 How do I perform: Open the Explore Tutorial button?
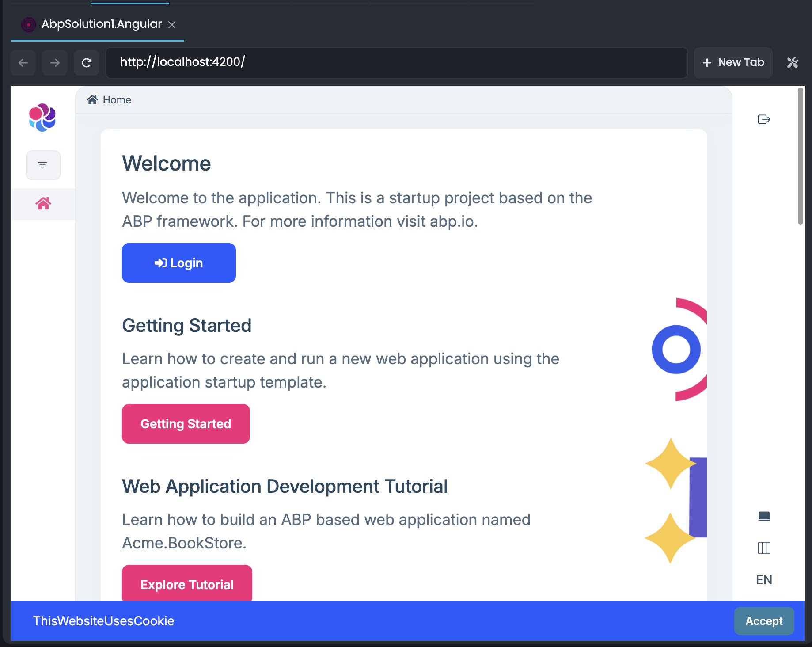click(x=187, y=584)
